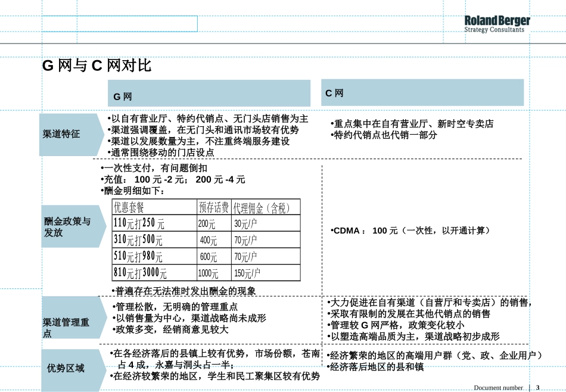This screenshot has width=566, height=392.
Task: Click text "重点集中在自有营业厅、新时空专卖店"
Action: coord(413,124)
